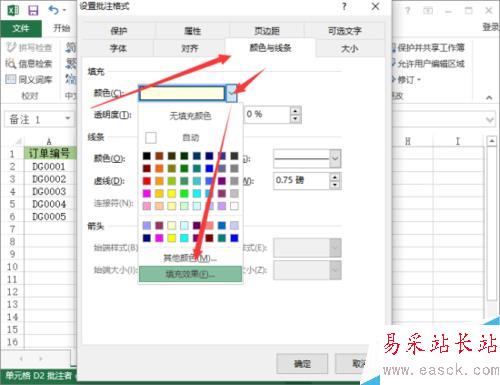
Task: Switch to the 对齐 dialog tab
Action: point(190,49)
